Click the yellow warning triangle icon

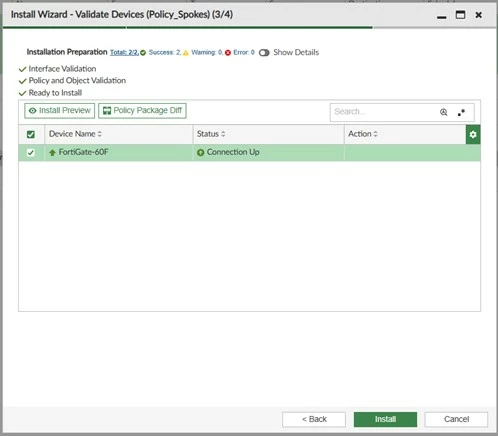(x=186, y=53)
